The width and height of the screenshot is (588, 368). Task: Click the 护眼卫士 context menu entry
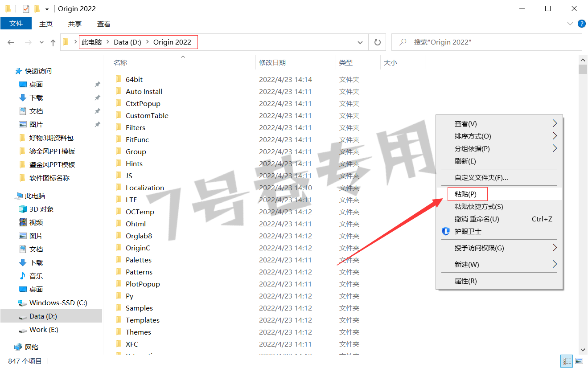pyautogui.click(x=499, y=232)
